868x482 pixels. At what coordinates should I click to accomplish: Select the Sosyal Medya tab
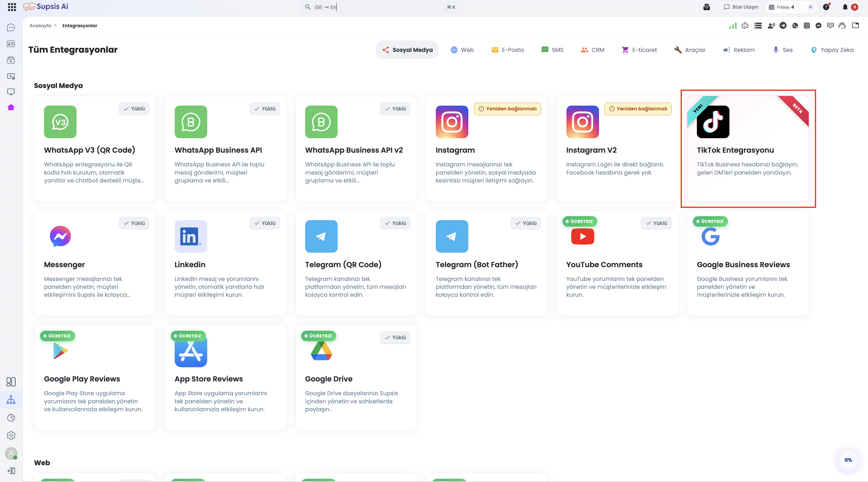[x=407, y=50]
